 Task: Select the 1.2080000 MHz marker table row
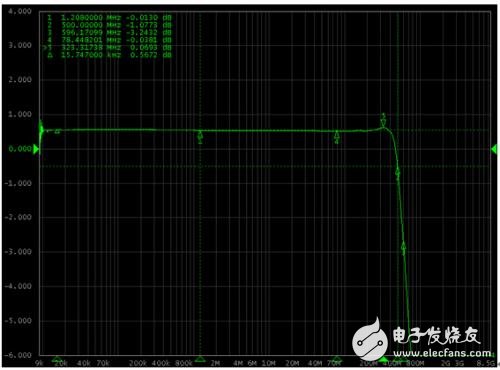click(109, 17)
